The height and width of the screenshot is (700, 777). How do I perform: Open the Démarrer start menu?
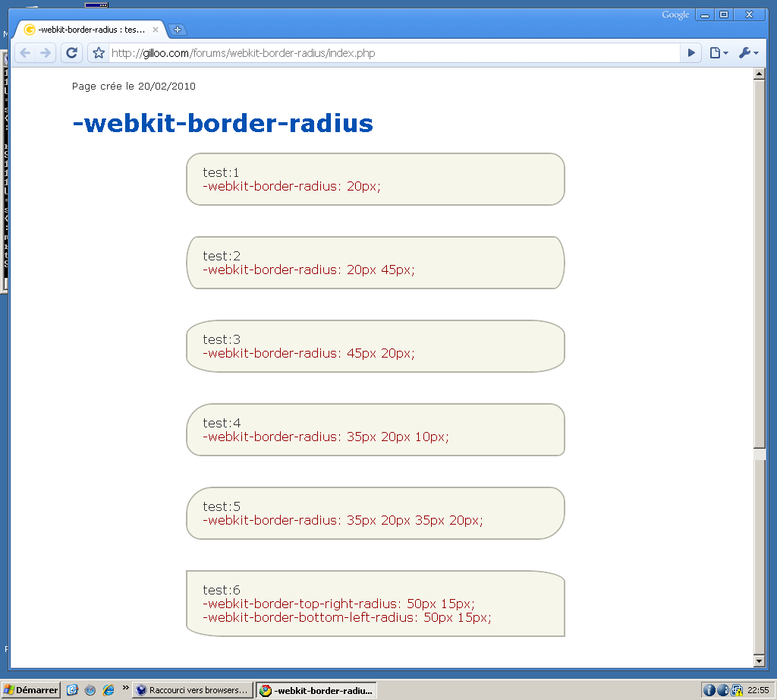click(31, 690)
